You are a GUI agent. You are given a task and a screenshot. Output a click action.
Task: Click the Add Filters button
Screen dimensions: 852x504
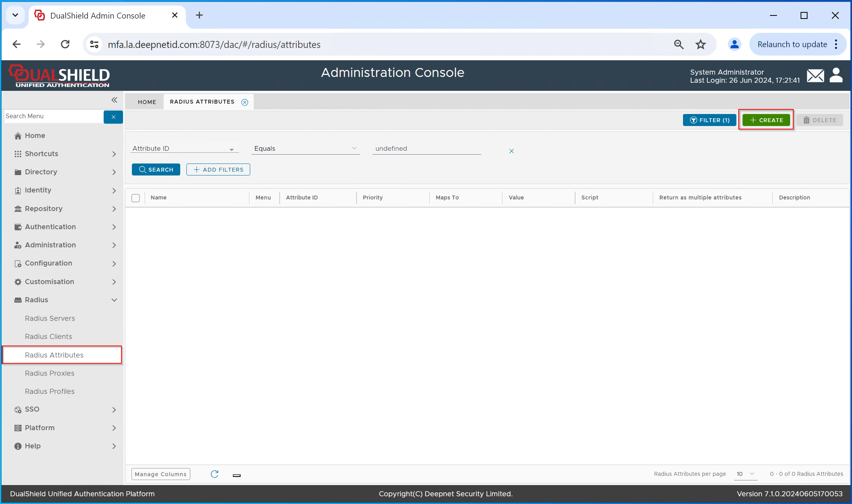218,170
